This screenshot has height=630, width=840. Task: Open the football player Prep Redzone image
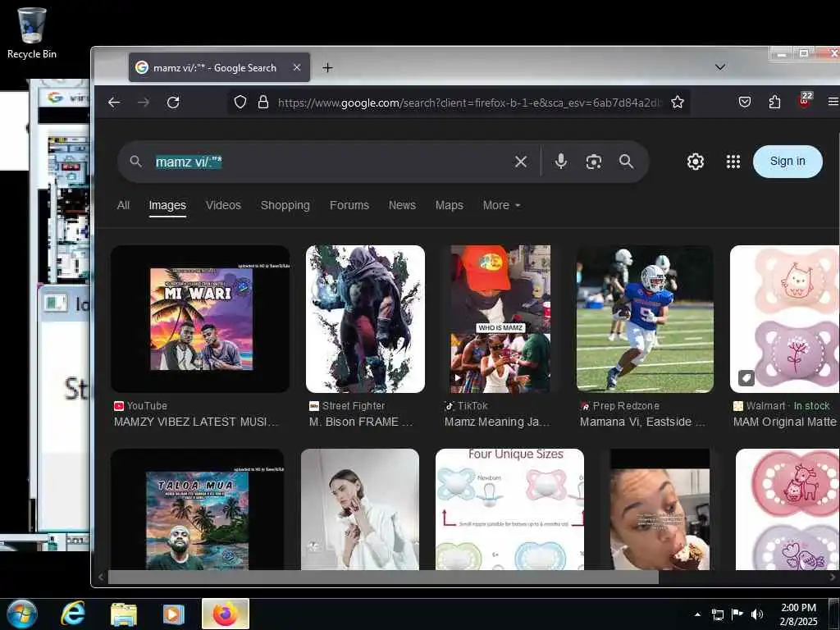(x=645, y=319)
